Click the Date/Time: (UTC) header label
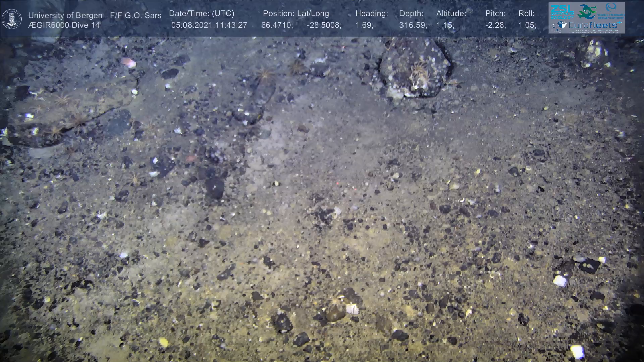The image size is (644, 362). pos(202,14)
